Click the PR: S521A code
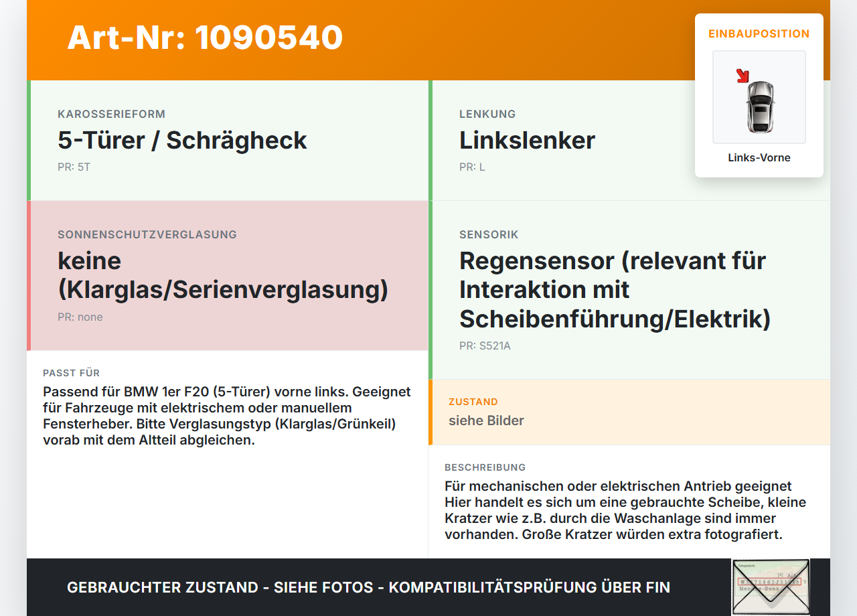Image resolution: width=857 pixels, height=616 pixels. pos(485,346)
